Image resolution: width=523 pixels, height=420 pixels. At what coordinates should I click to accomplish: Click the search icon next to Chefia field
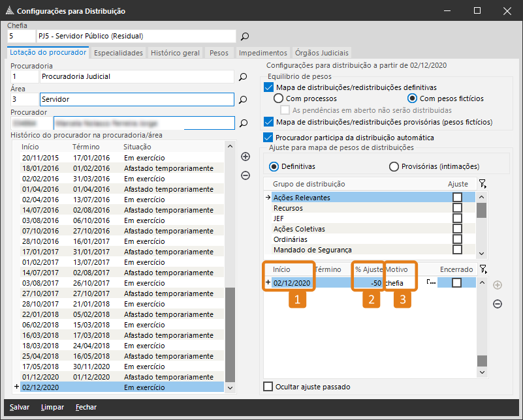click(x=245, y=37)
